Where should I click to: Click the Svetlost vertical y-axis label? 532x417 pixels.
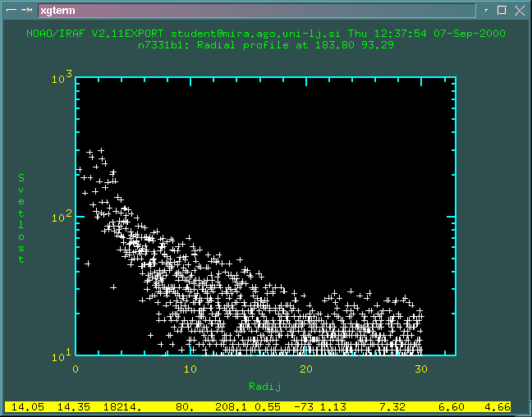[x=21, y=218]
